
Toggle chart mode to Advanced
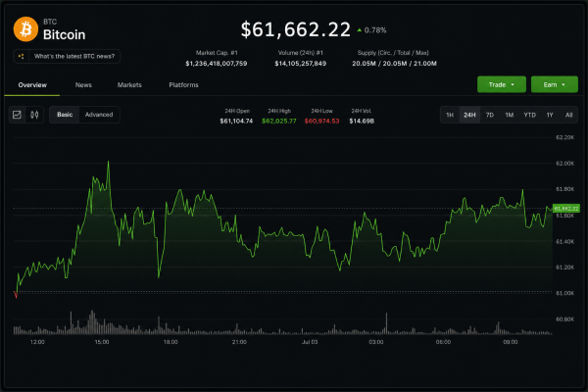click(99, 115)
